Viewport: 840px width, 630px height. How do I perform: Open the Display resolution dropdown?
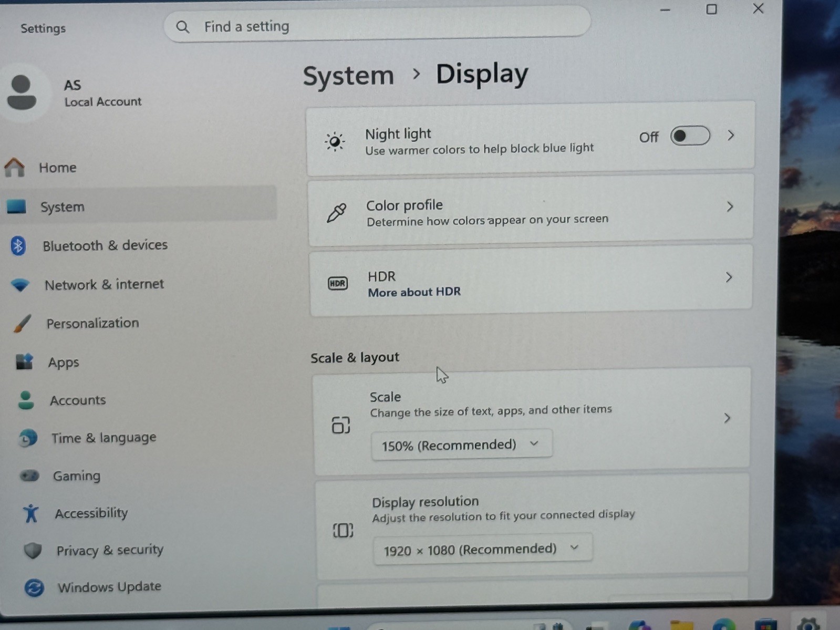click(482, 549)
